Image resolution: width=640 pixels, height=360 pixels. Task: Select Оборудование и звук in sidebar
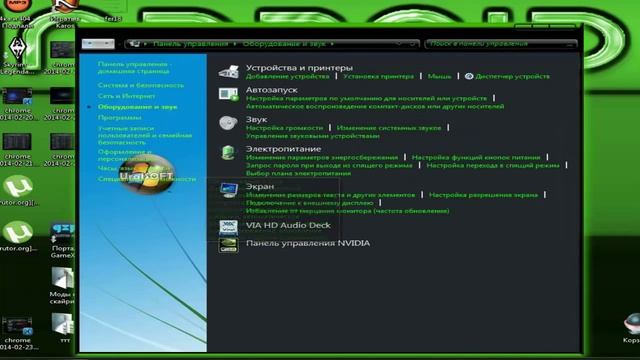point(138,107)
